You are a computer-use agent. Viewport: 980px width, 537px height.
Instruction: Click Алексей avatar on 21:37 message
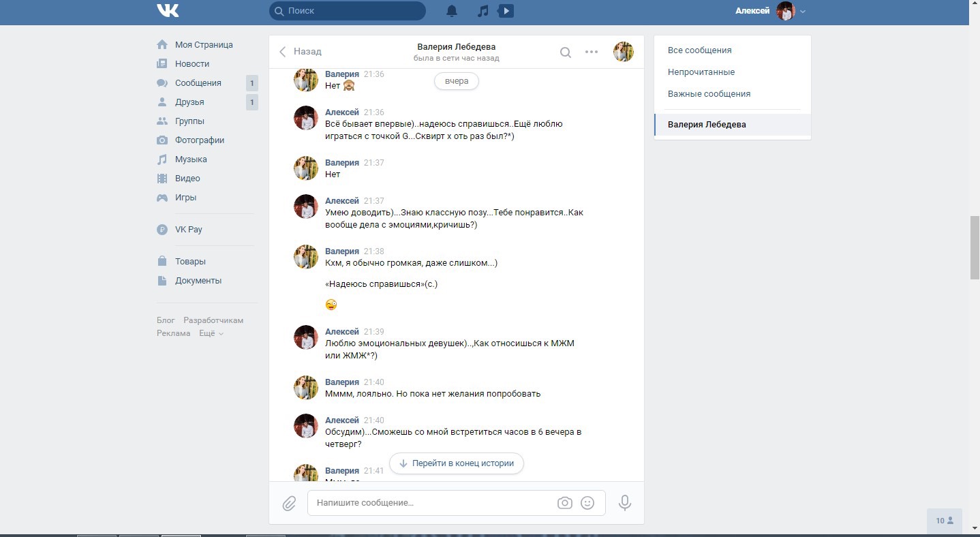click(x=306, y=206)
